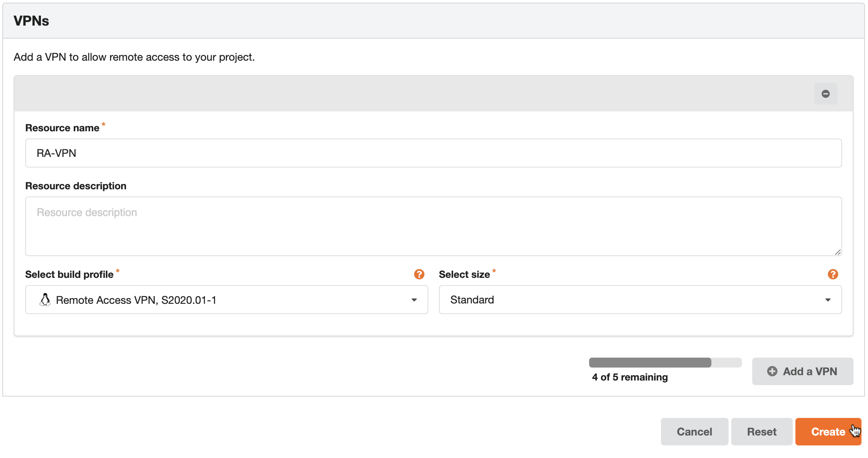Click the Select build profile label
The image size is (868, 458).
[x=69, y=274]
